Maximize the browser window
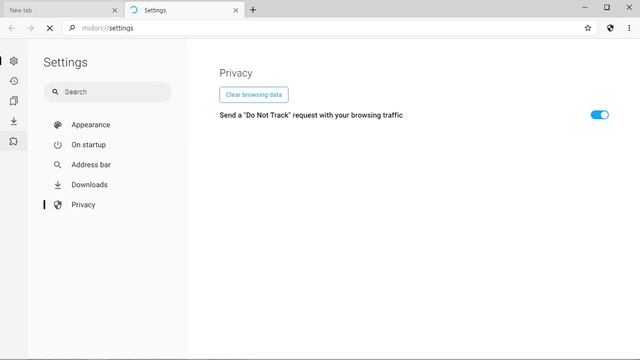Image resolution: width=640 pixels, height=360 pixels. coord(607,7)
